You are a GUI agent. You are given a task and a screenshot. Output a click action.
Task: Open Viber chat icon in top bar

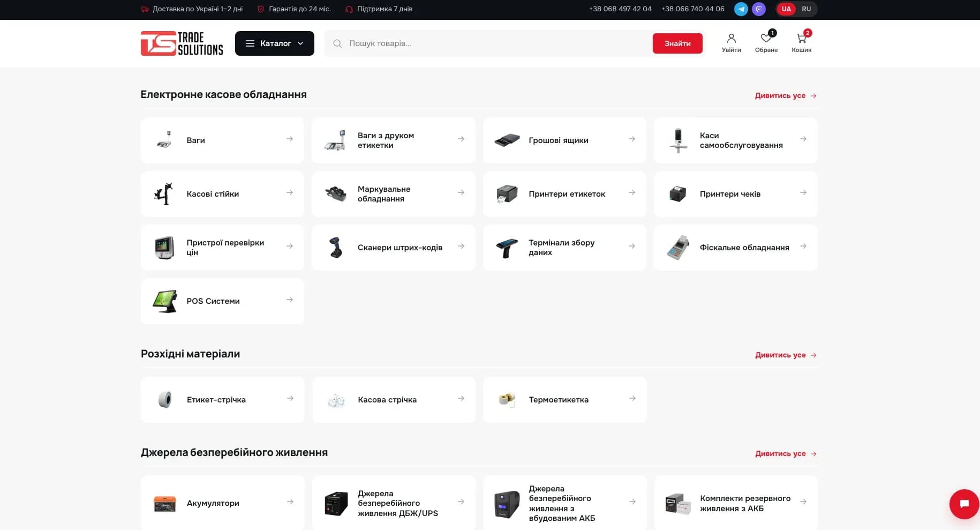759,9
